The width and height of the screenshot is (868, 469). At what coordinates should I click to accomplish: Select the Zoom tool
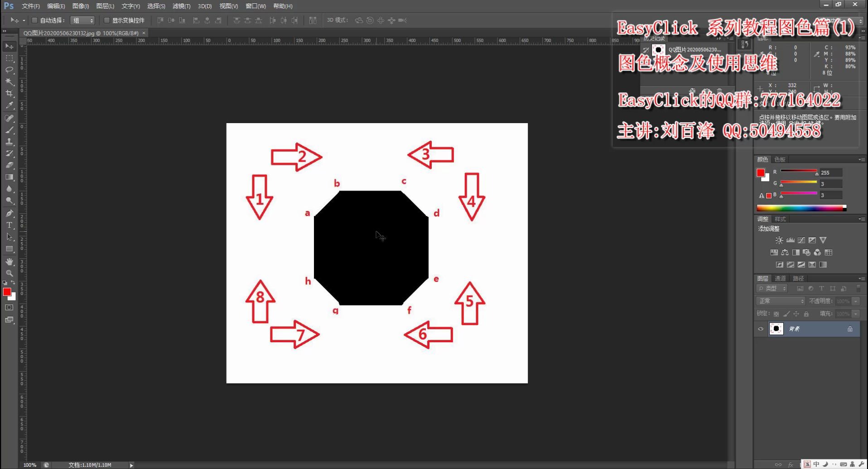[9, 273]
